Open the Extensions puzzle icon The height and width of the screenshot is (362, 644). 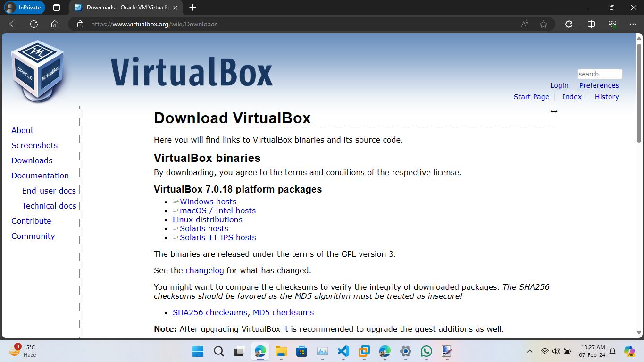569,24
